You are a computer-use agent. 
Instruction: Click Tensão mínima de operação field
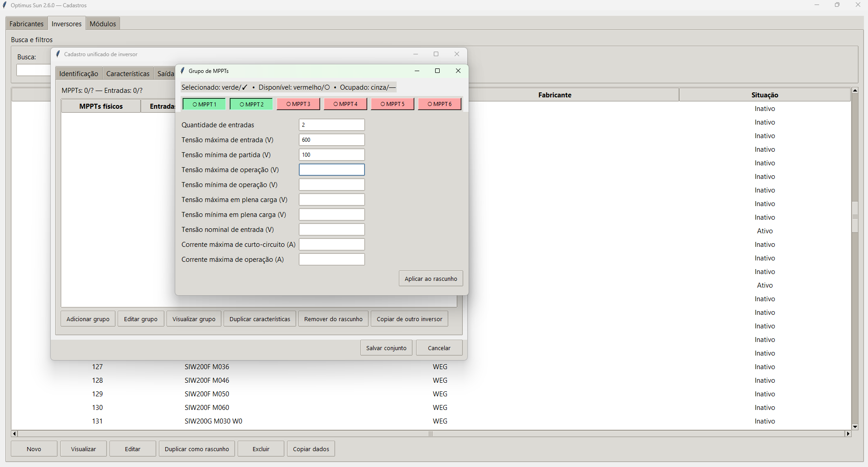coord(332,185)
